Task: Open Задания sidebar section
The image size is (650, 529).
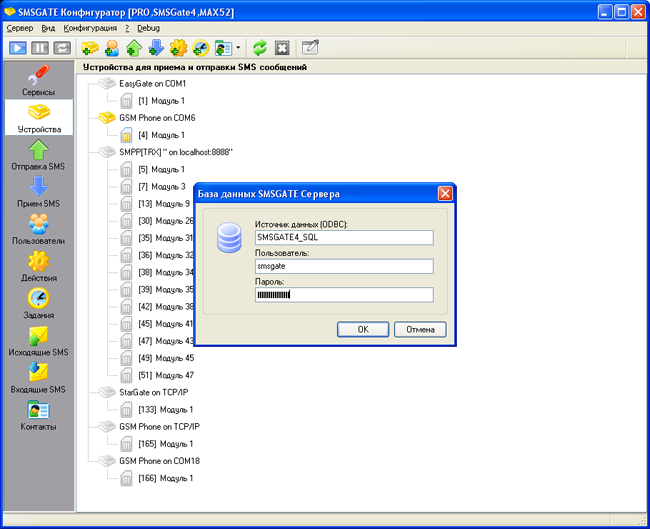Action: (x=39, y=303)
